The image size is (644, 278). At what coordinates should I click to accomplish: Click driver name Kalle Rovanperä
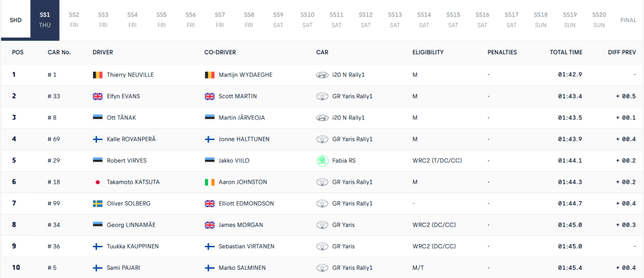coord(131,139)
